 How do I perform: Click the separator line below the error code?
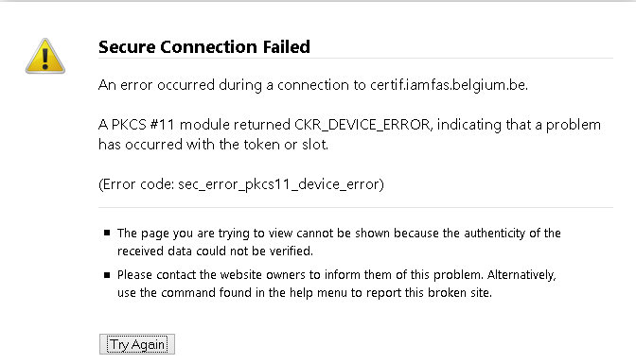[x=355, y=208]
